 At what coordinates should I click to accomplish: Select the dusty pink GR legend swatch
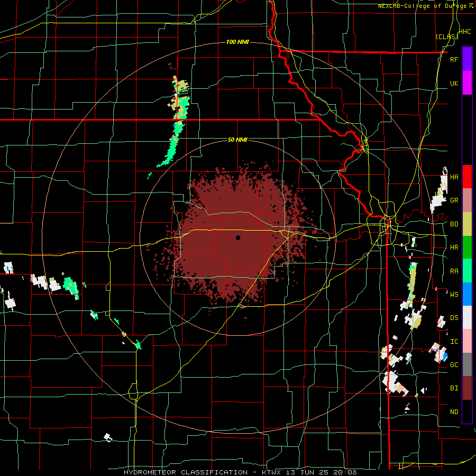tap(467, 200)
